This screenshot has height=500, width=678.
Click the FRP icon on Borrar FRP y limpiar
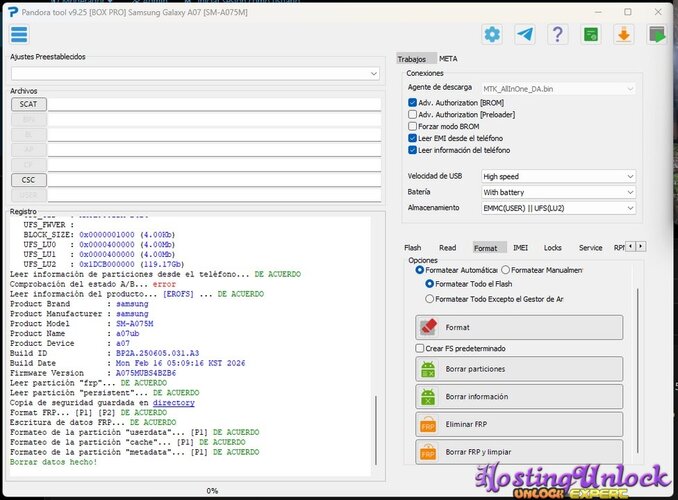(x=428, y=452)
